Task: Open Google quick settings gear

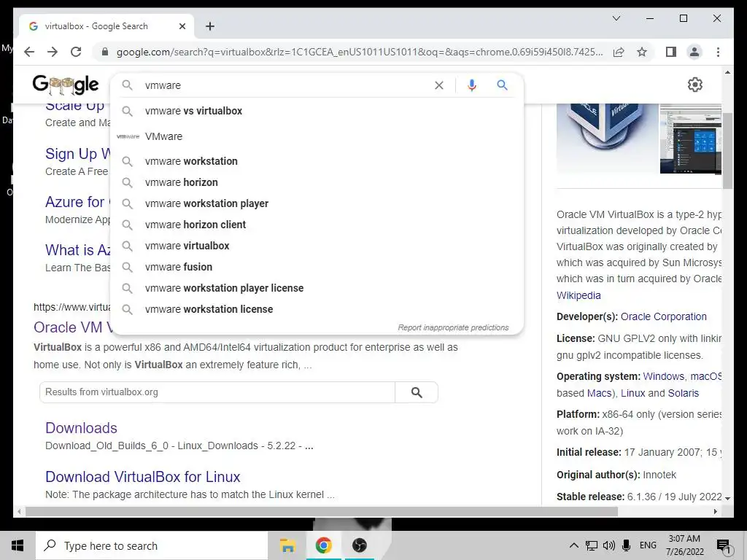Action: coord(695,85)
